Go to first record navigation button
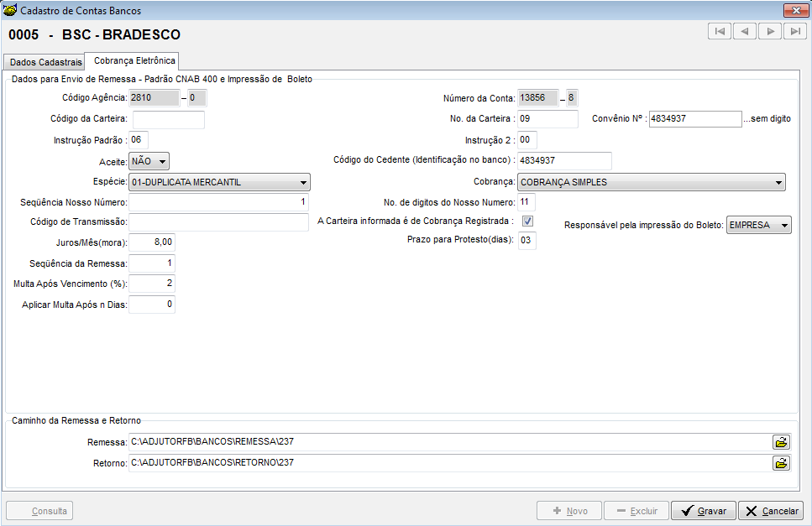Viewport: 812px width, 526px height. click(720, 32)
